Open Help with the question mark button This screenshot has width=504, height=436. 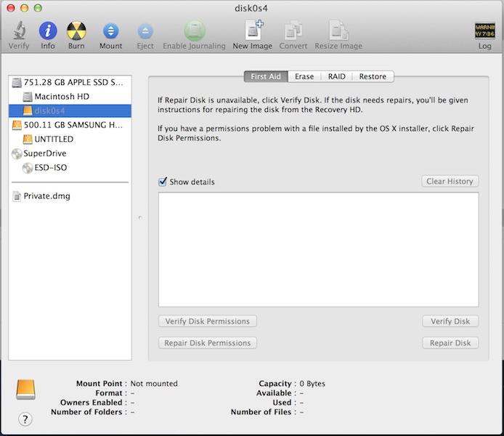(25, 419)
